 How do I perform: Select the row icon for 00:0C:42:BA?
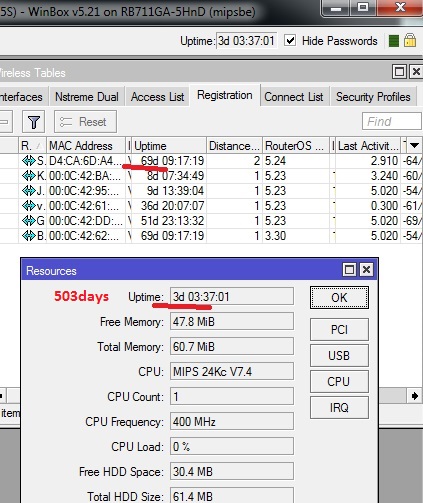coord(29,176)
